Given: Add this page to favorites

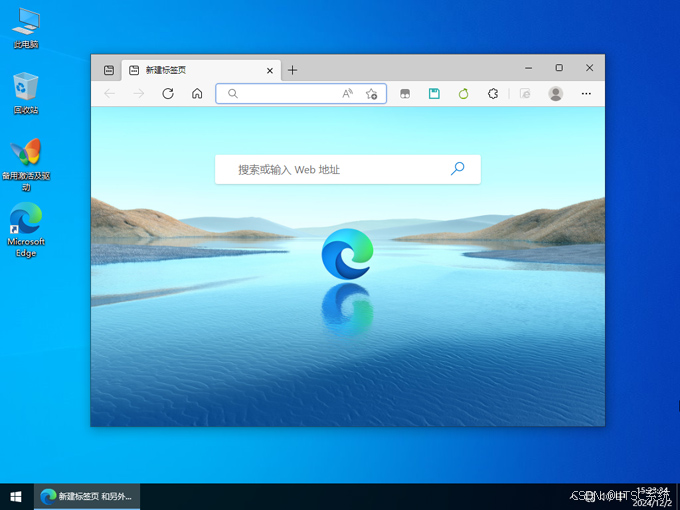Looking at the screenshot, I should point(371,94).
